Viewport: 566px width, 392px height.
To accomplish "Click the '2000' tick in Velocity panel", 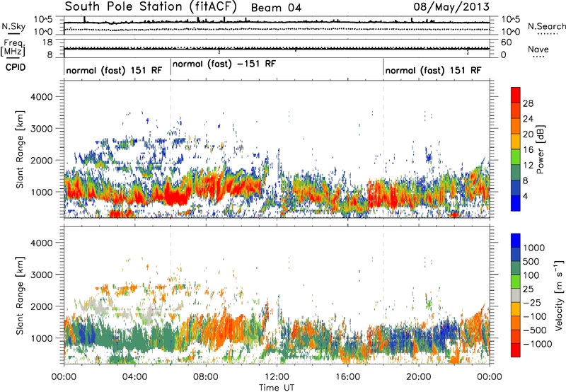I will tap(42, 306).
